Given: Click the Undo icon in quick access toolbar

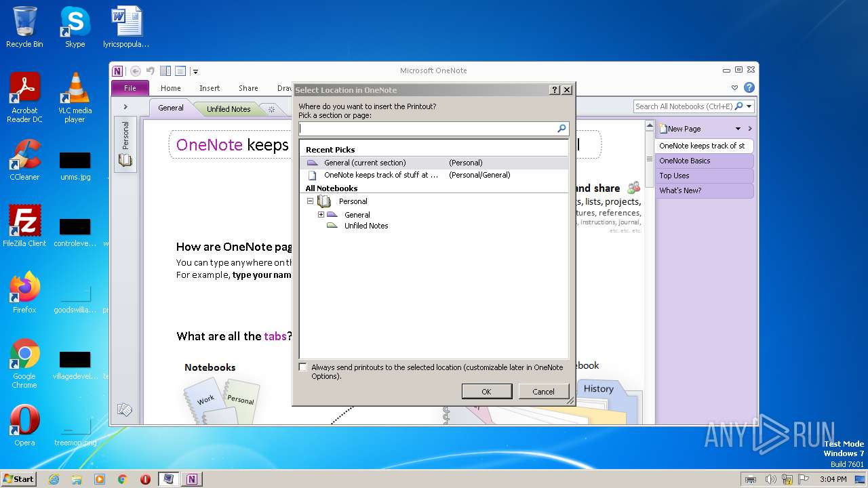Looking at the screenshot, I should [150, 70].
